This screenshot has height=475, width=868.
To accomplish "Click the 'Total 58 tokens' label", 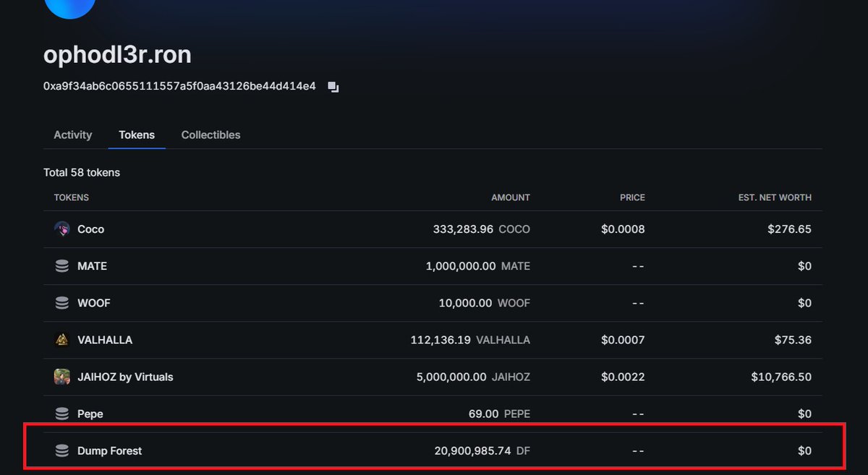I will pos(82,173).
